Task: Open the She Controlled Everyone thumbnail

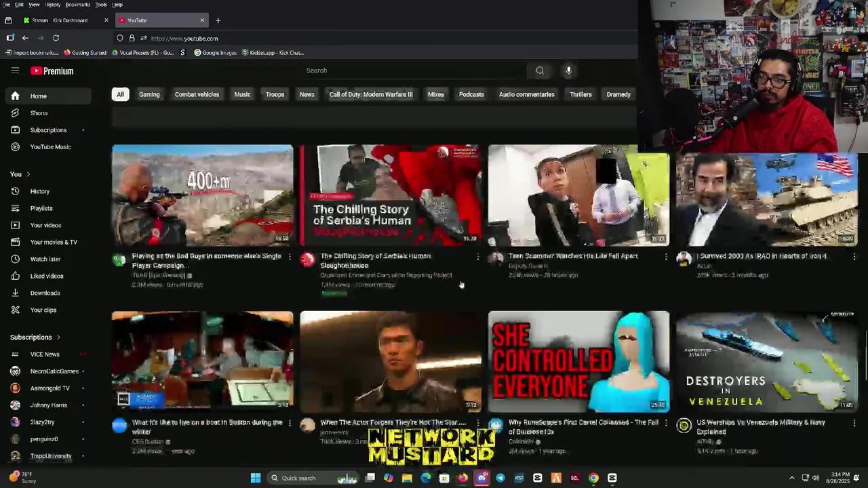Action: (578, 361)
